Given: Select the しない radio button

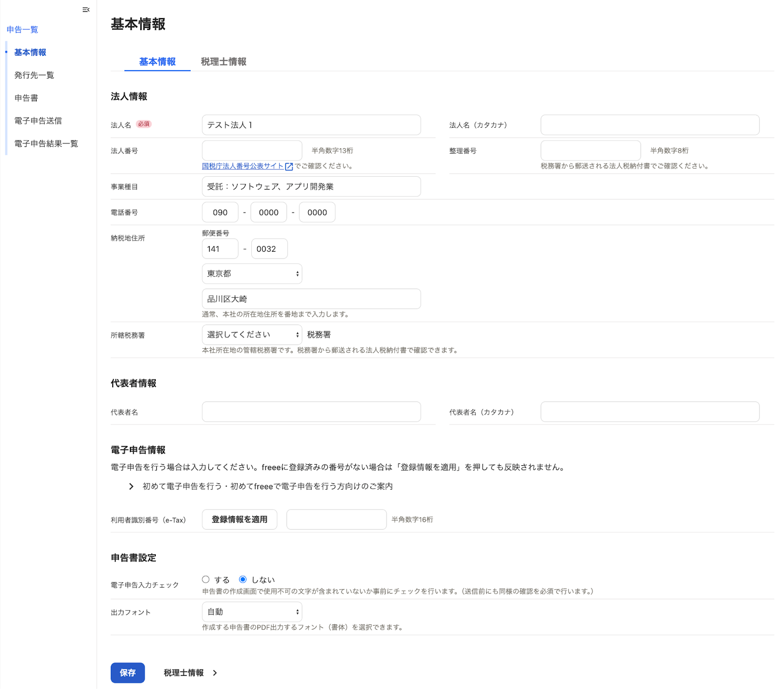Looking at the screenshot, I should pyautogui.click(x=243, y=579).
